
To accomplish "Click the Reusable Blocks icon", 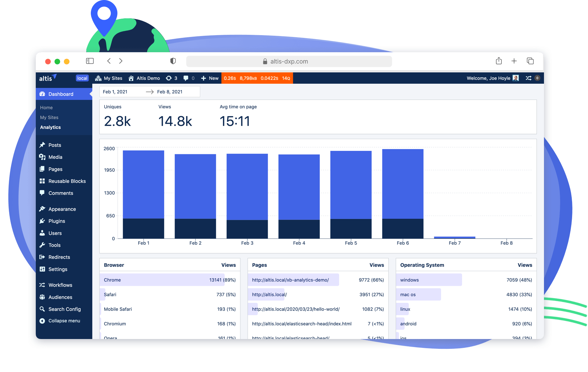I will pyautogui.click(x=43, y=181).
